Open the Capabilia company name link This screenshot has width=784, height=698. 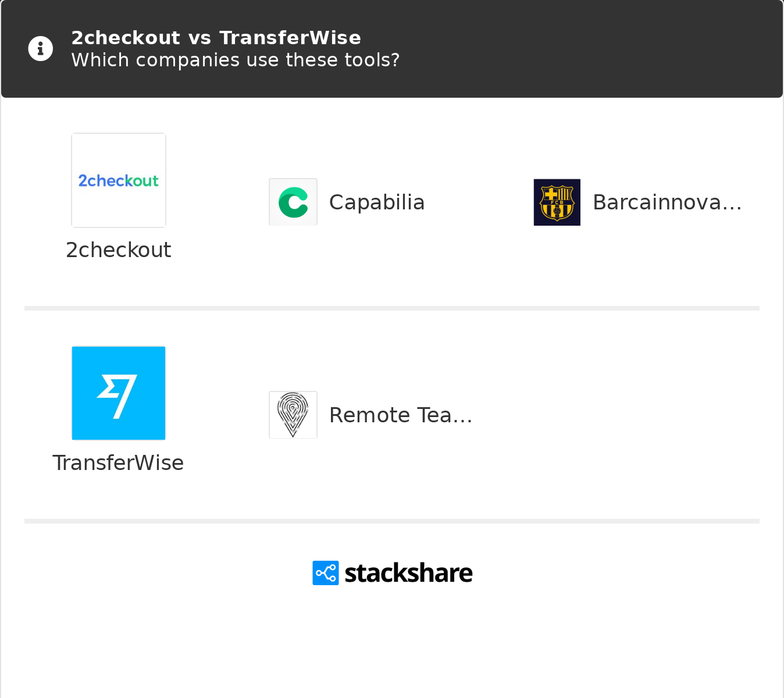(x=377, y=202)
